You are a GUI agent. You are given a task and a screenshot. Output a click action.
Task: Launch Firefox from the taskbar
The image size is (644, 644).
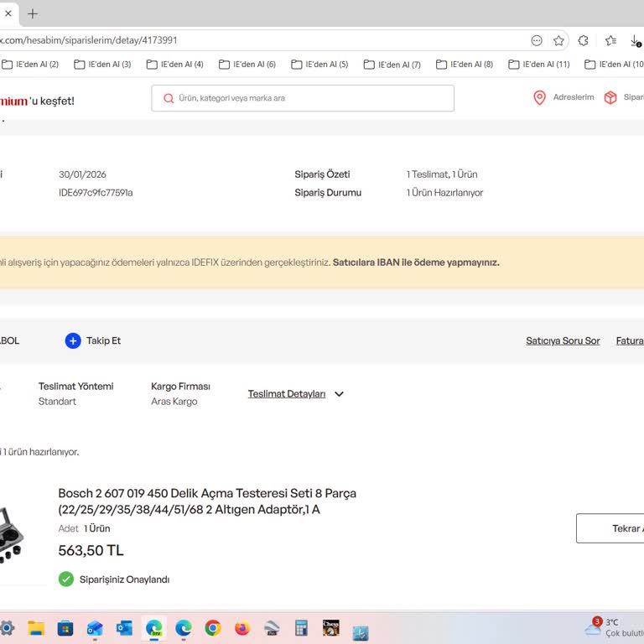pyautogui.click(x=242, y=628)
